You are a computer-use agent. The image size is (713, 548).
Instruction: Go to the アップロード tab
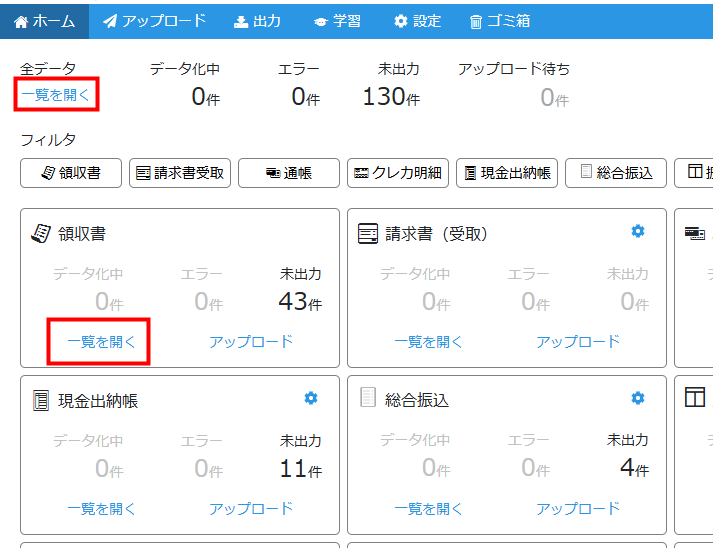pos(154,21)
